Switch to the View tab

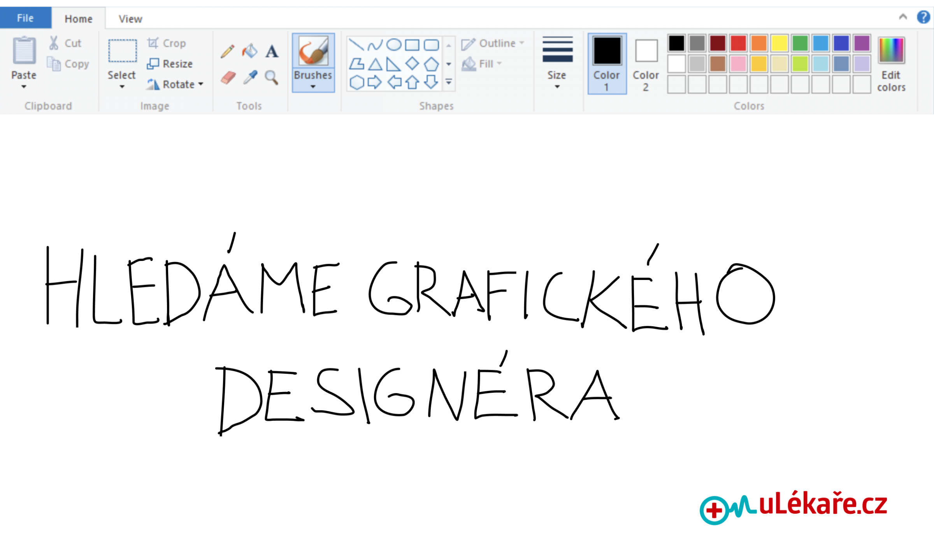click(x=130, y=19)
